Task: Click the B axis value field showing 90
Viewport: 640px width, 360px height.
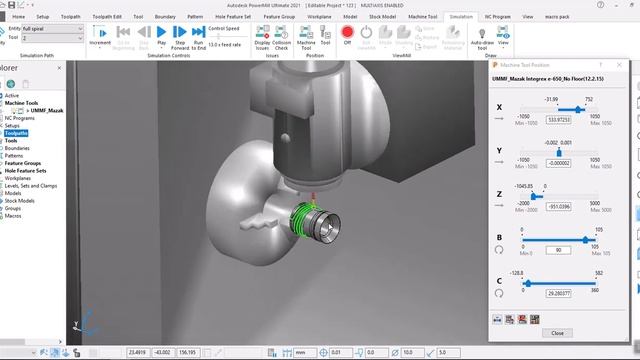Action: (x=558, y=250)
